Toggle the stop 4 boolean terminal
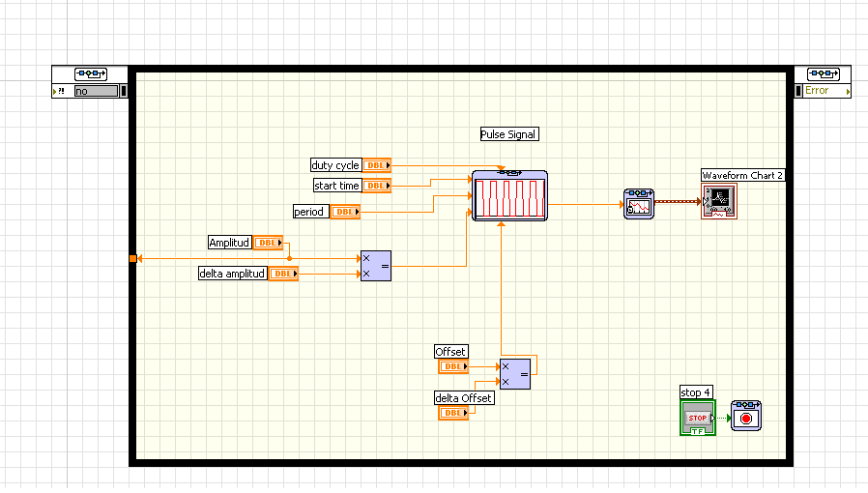The image size is (868, 493). point(698,419)
